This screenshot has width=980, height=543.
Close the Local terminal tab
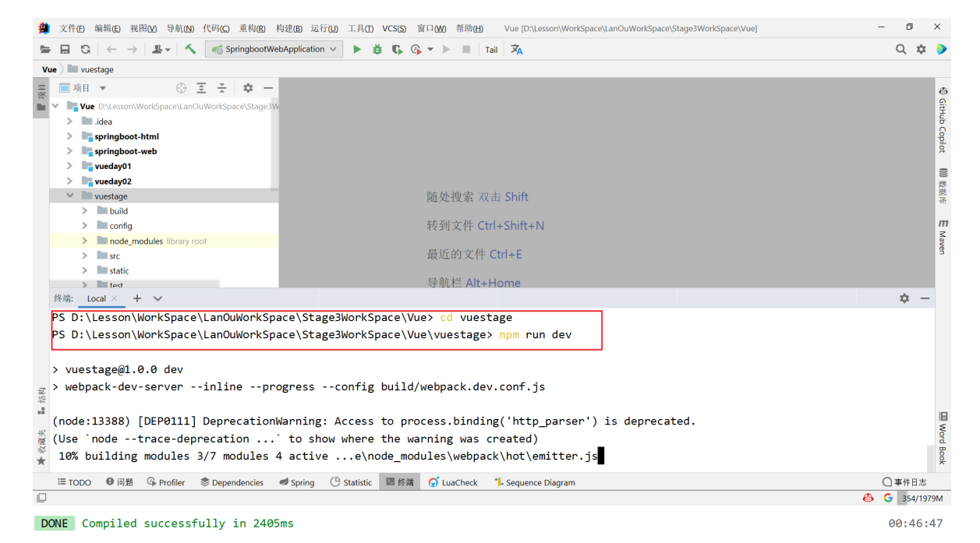click(x=115, y=298)
